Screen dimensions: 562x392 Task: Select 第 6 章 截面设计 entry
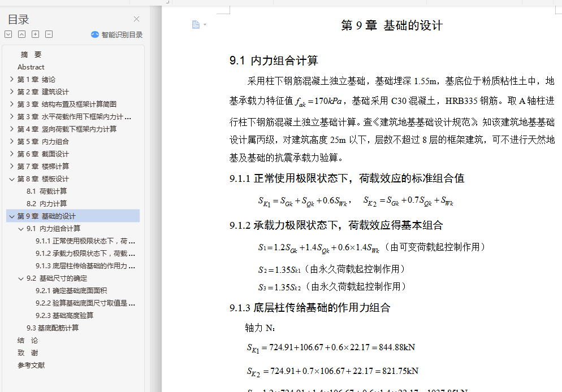[x=43, y=154]
